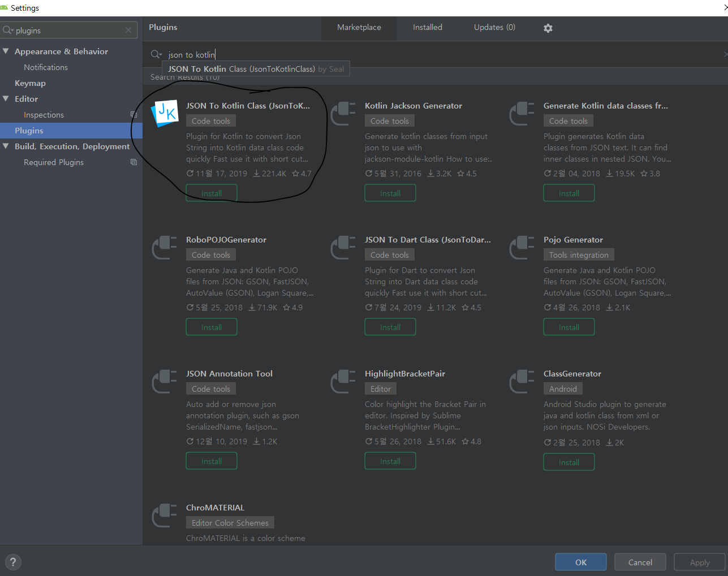Open RoboPOJOGenerator plugin title

(x=226, y=240)
